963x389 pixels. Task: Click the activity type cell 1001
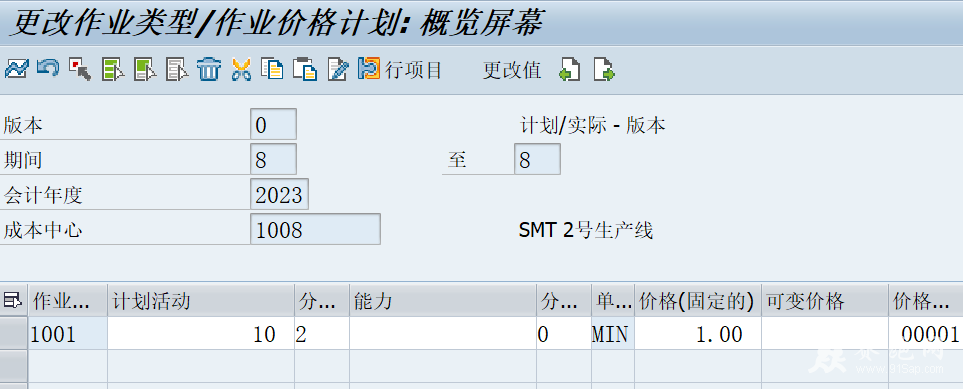[x=68, y=334]
